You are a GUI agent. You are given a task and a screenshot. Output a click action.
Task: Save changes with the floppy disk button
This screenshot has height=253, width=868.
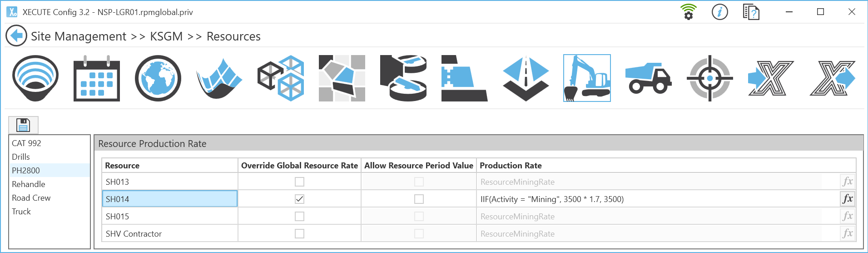(x=23, y=125)
